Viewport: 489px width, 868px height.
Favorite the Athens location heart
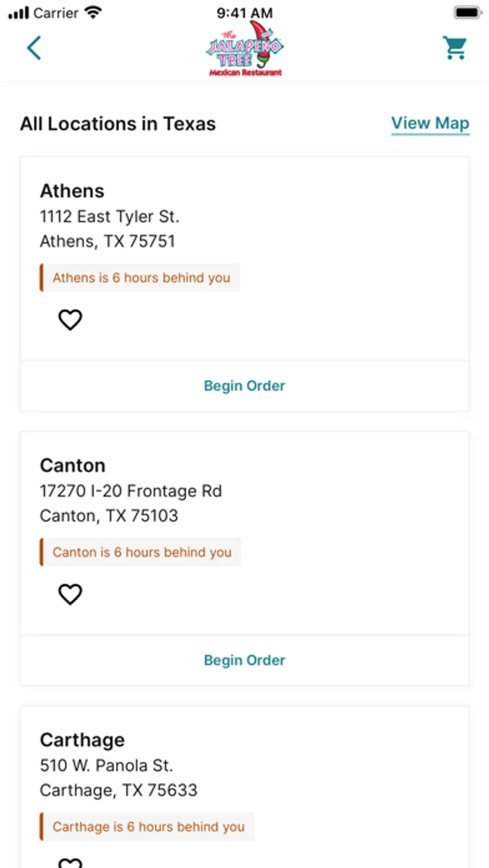coord(70,319)
